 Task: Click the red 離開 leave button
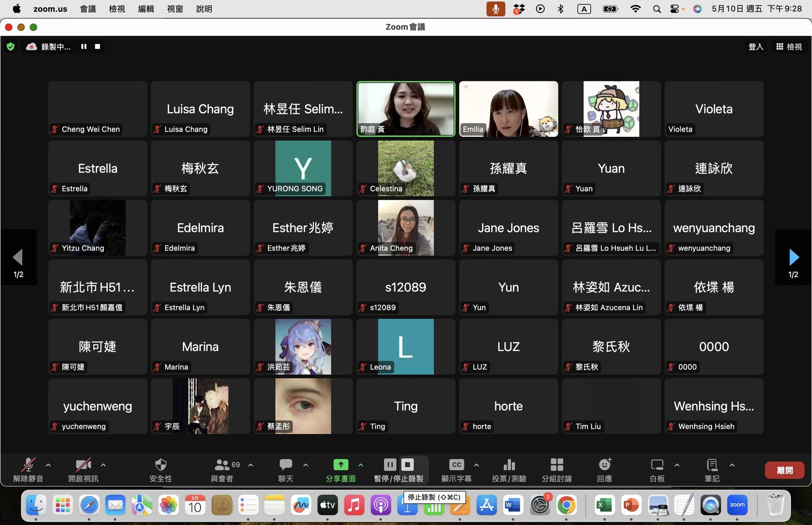point(785,470)
